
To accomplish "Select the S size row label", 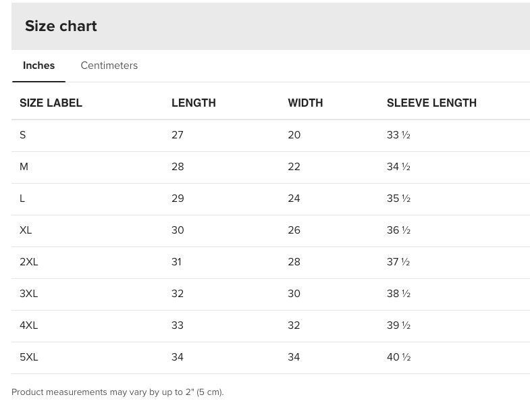I will point(23,135).
